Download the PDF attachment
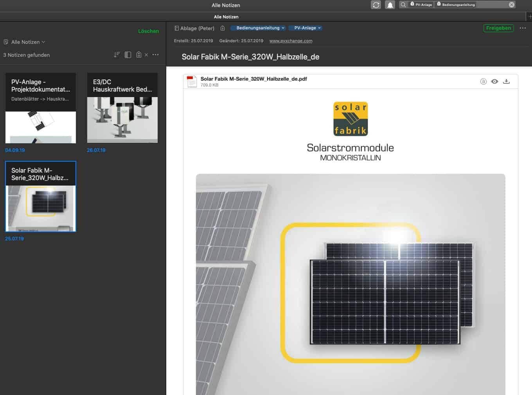Image resolution: width=532 pixels, height=395 pixels. tap(506, 81)
